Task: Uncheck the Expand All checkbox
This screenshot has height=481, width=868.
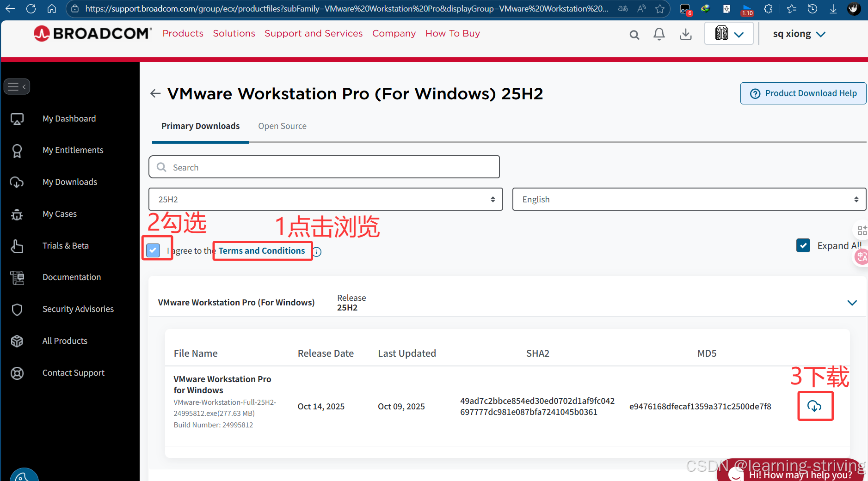Action: [x=803, y=245]
